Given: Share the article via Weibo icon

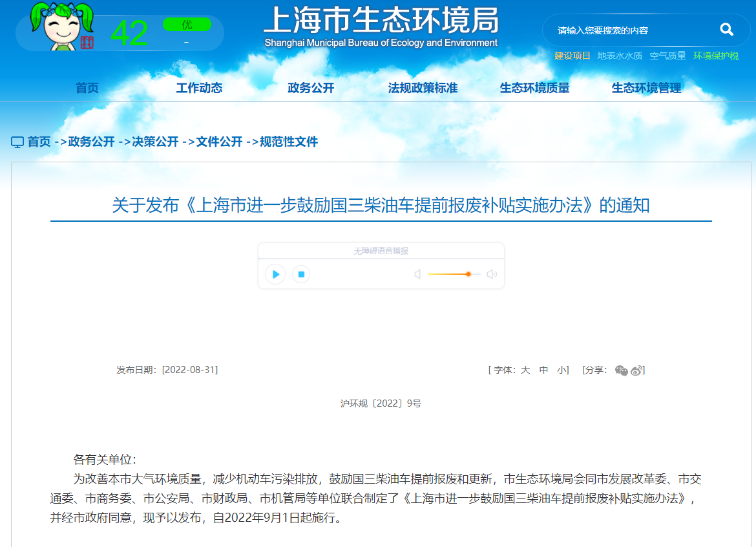Looking at the screenshot, I should click(637, 370).
